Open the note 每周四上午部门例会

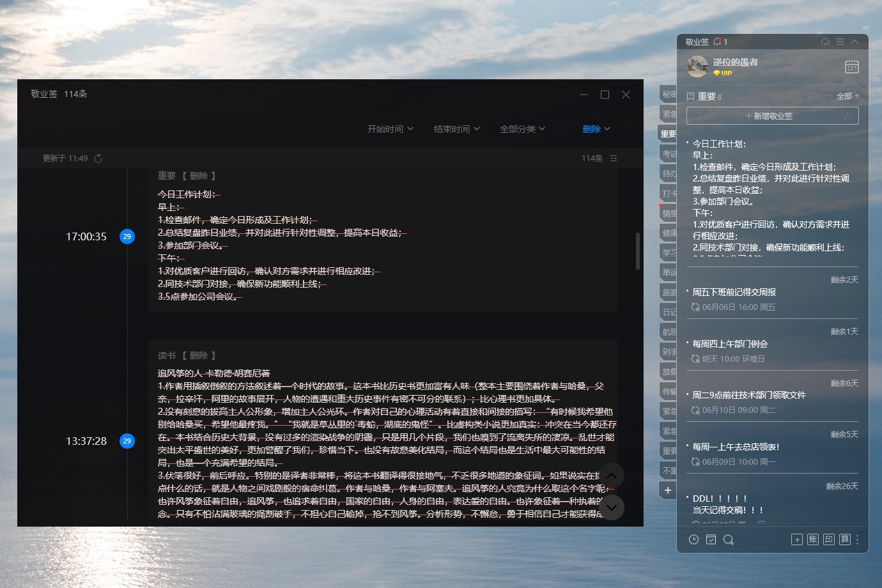coord(730,344)
